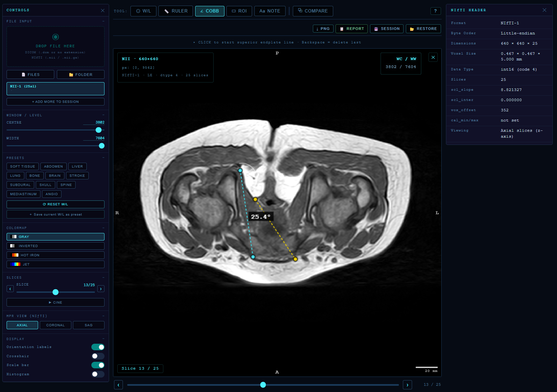Close the NIfTI Header panel
Viewport: 557px width, 392px height.
pos(545,10)
